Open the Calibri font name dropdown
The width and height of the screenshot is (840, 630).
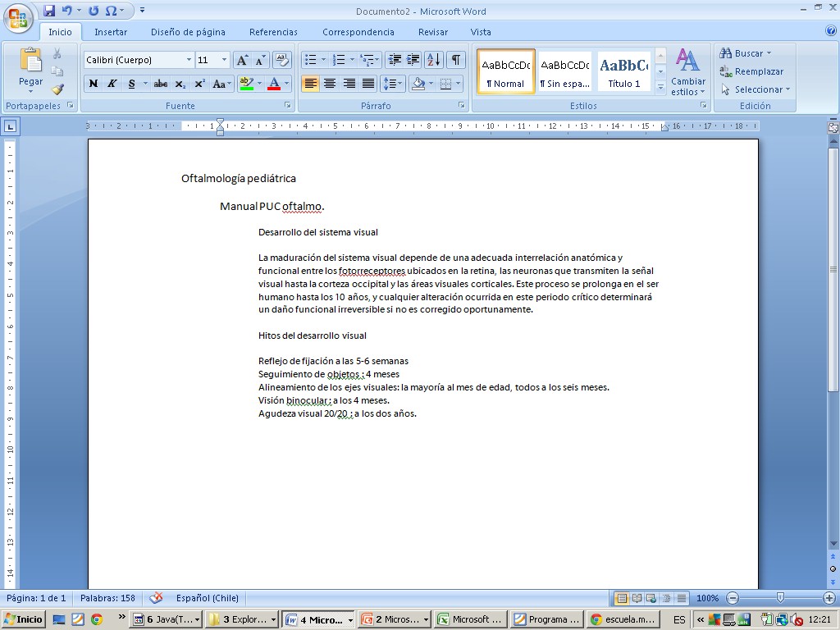[189, 60]
